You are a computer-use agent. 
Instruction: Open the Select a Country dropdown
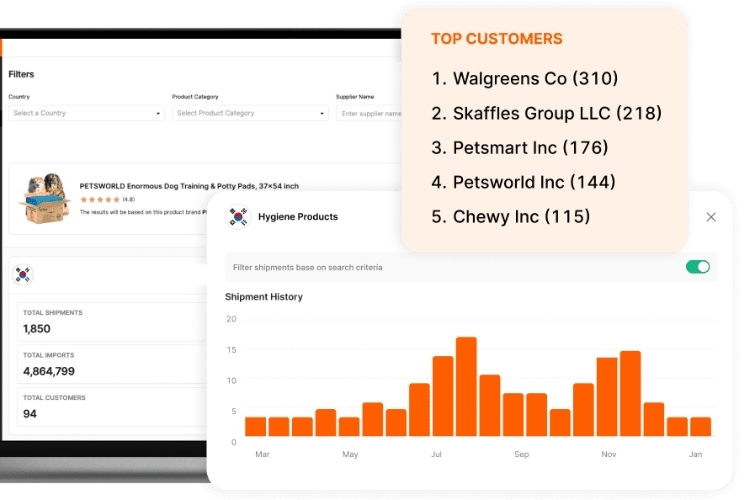point(86,113)
